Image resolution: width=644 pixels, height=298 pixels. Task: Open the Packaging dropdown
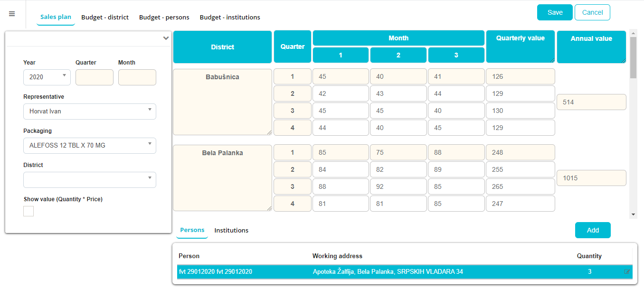click(x=89, y=146)
